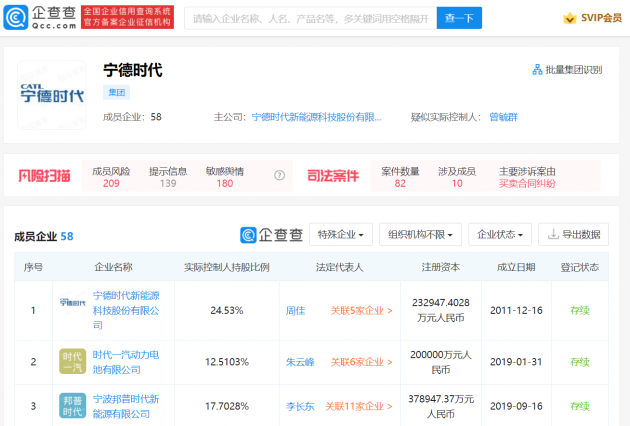630x426 pixels.
Task: Open the 特殊企业 dropdown filter
Action: [x=341, y=234]
